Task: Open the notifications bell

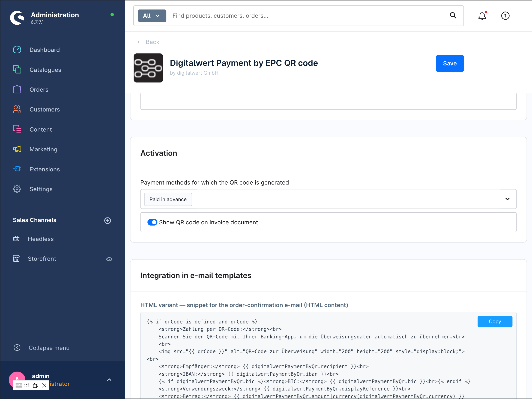Action: pyautogui.click(x=482, y=16)
